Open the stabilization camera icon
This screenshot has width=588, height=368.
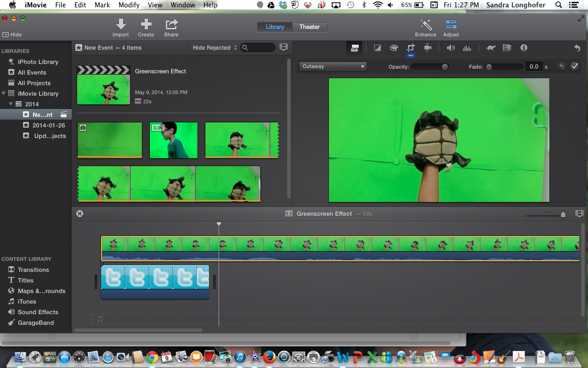(x=428, y=48)
